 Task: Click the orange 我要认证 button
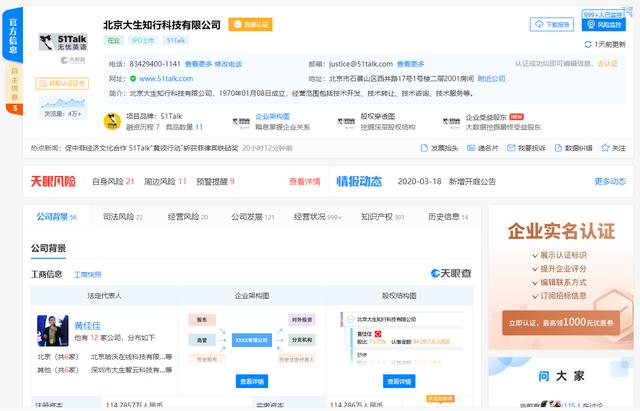[250, 24]
